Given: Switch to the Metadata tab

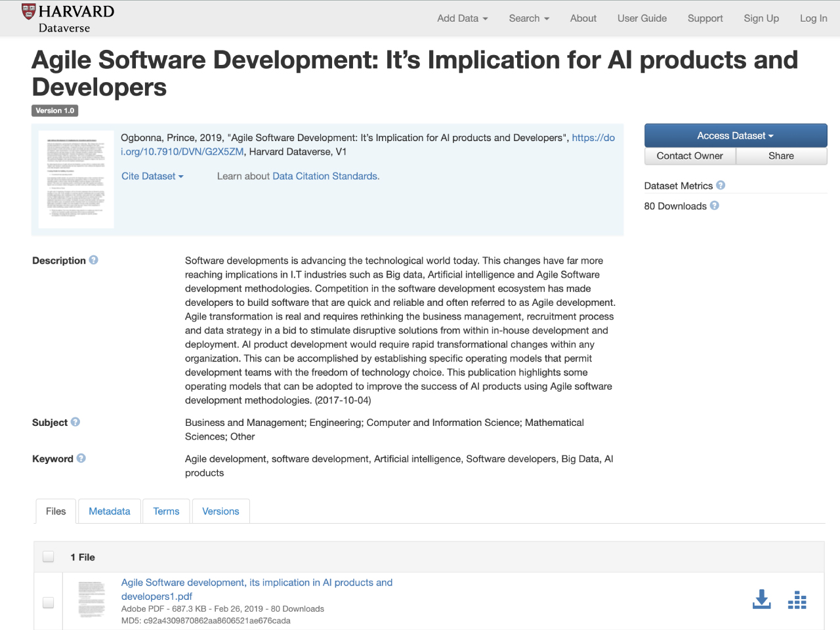Looking at the screenshot, I should [110, 511].
